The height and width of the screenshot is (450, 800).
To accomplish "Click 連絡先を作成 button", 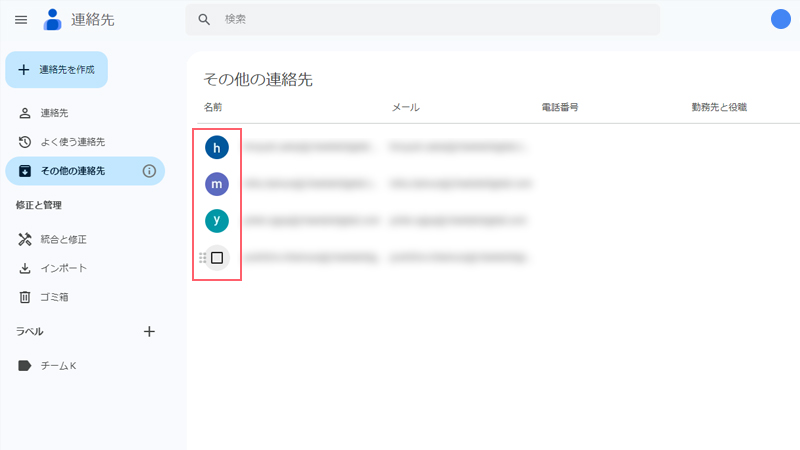I will (x=57, y=69).
